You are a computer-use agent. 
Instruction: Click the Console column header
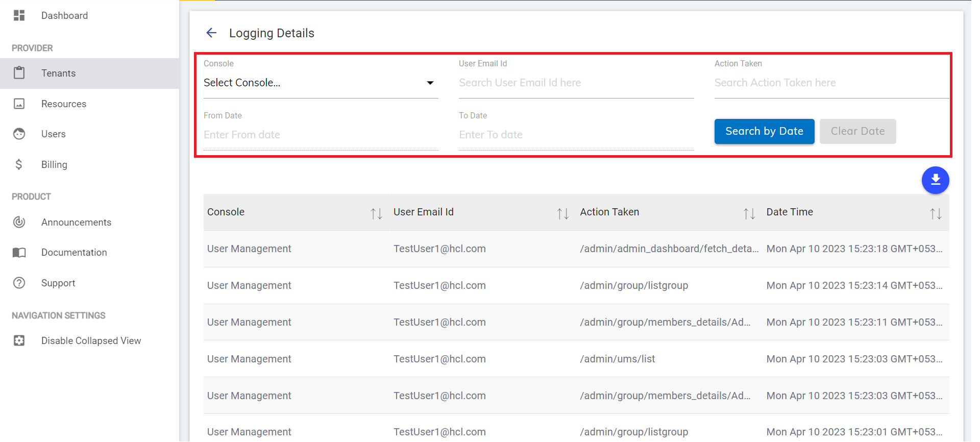click(x=296, y=212)
